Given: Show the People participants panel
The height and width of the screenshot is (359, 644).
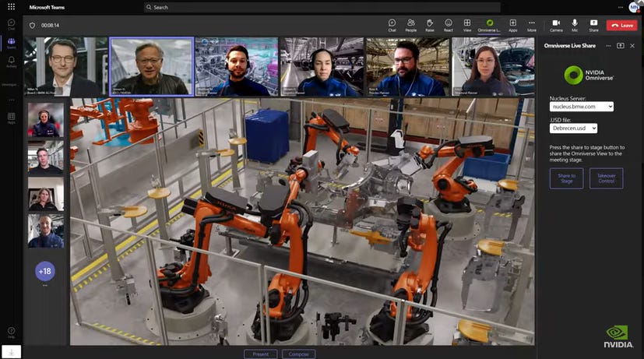Looking at the screenshot, I should click(x=410, y=25).
